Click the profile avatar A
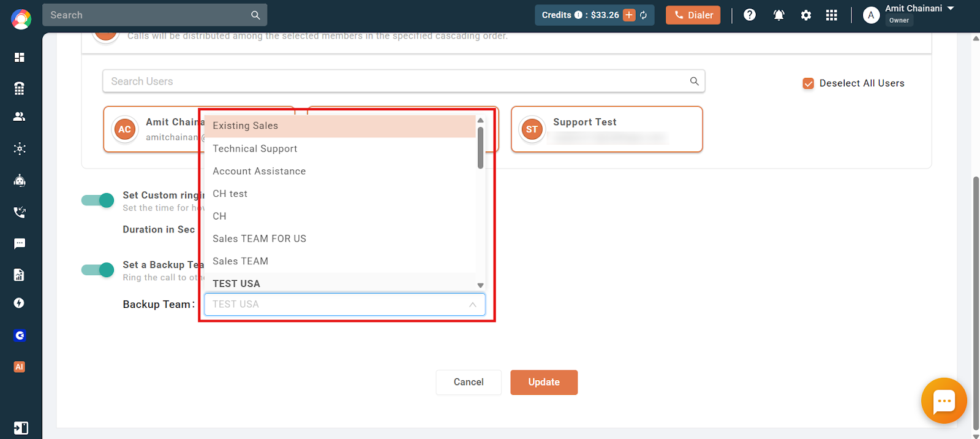 tap(871, 15)
